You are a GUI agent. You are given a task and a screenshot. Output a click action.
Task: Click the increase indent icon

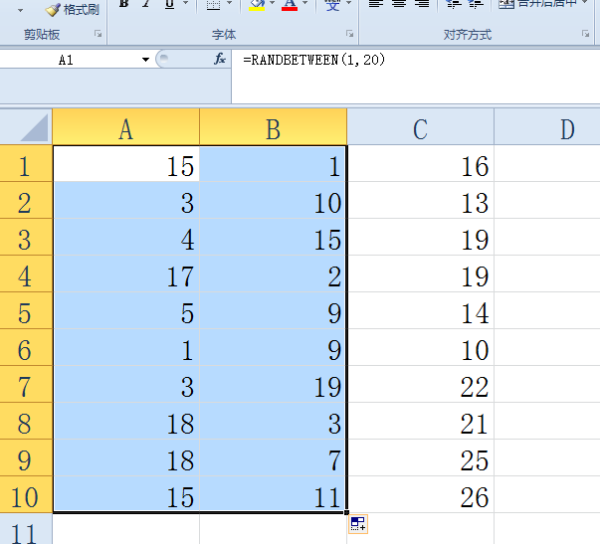click(475, 5)
